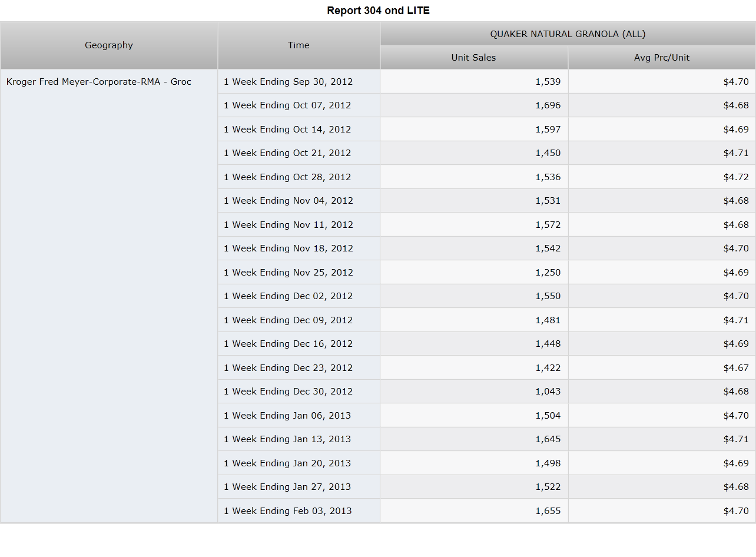The height and width of the screenshot is (557, 756).
Task: Click the unit sales value 1,542
Action: pos(548,248)
